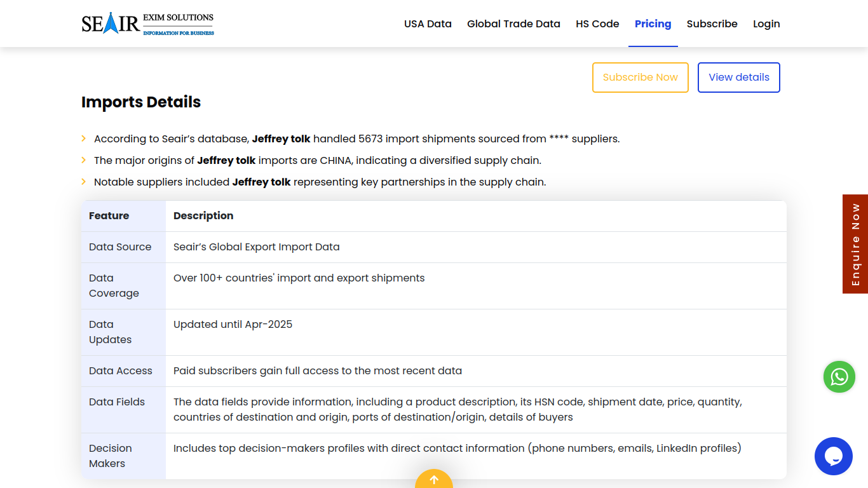Click the major origins CHINA line

318,160
